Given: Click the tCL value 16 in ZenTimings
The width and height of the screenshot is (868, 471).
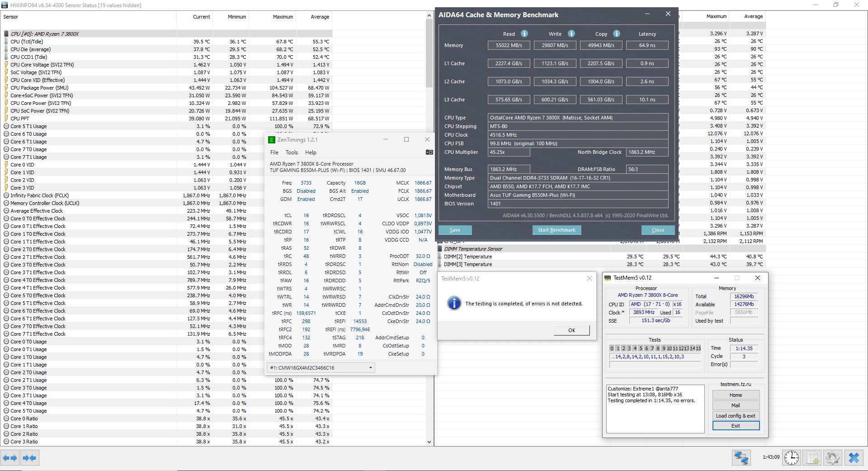Looking at the screenshot, I should pyautogui.click(x=306, y=215).
